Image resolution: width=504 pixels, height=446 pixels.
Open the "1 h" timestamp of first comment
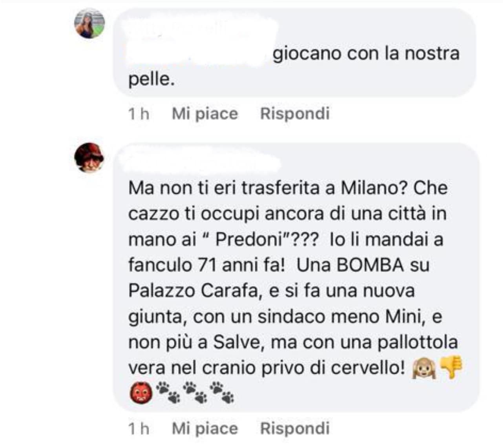pos(139,114)
